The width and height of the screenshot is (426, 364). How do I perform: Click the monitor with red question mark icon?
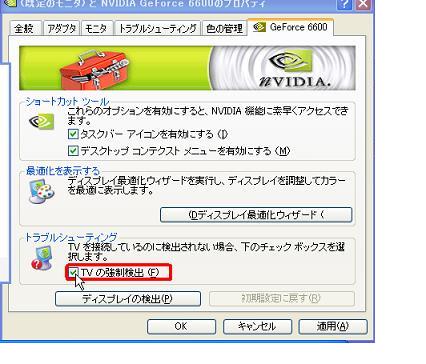click(42, 258)
